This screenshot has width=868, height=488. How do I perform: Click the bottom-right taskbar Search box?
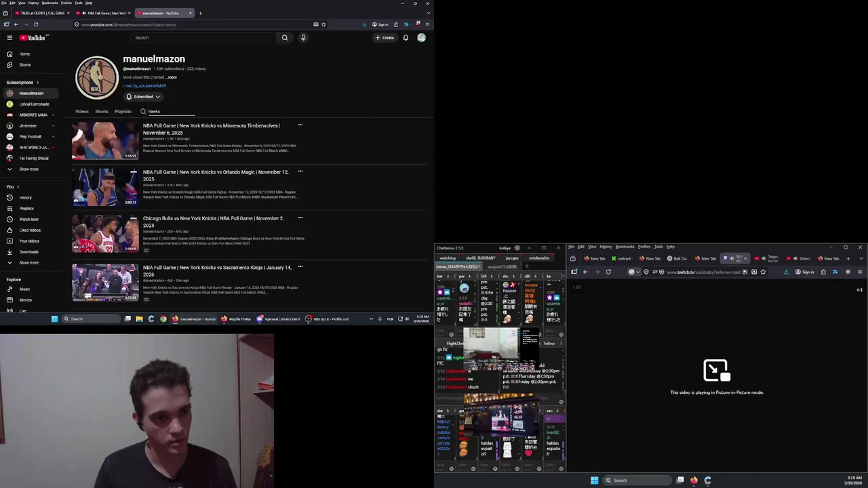tap(637, 481)
